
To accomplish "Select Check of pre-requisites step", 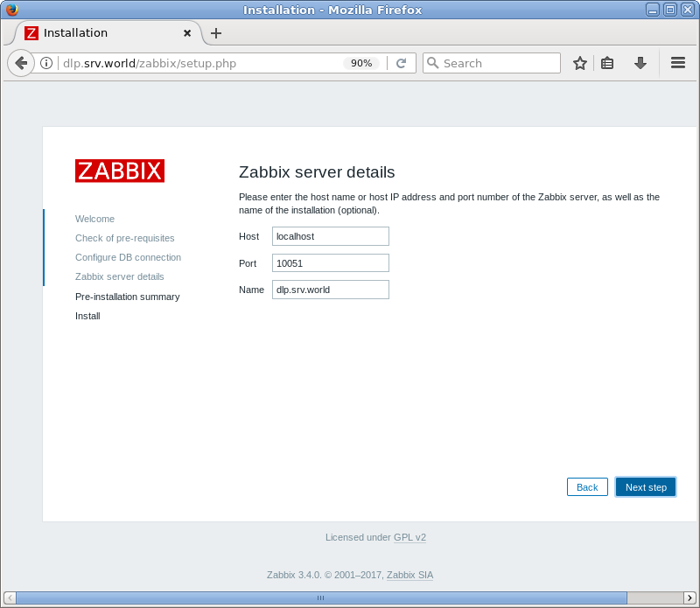I will point(124,238).
